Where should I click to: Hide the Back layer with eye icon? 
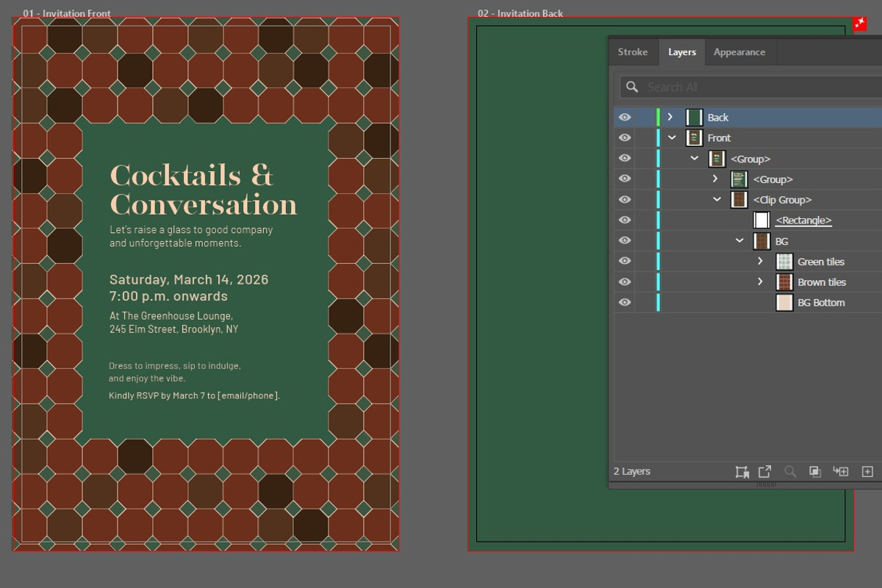tap(625, 118)
